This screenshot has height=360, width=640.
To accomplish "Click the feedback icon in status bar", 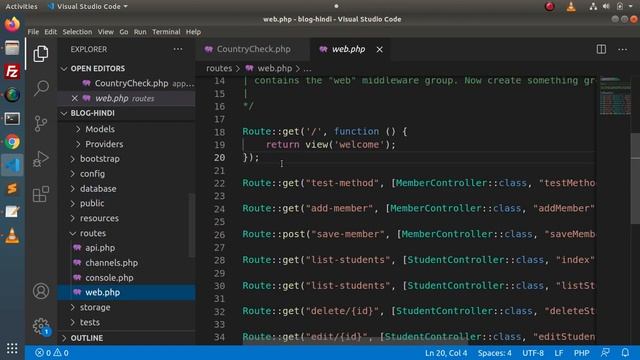I will pos(605,352).
